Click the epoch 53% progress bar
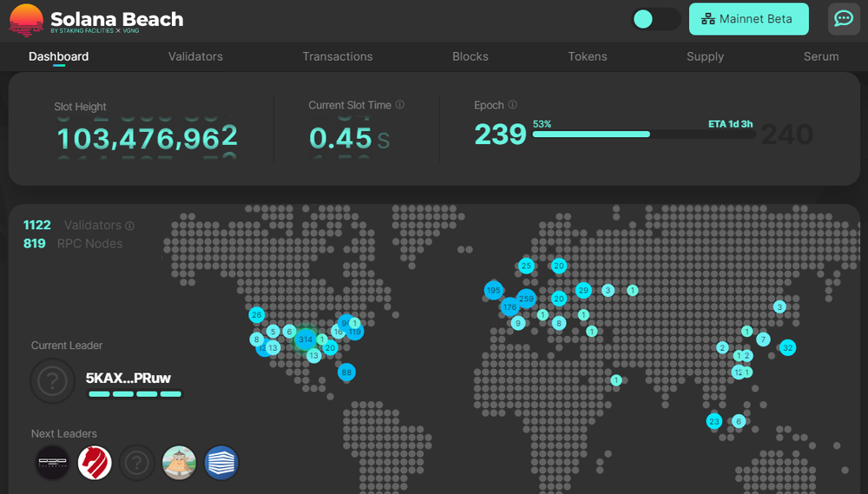The image size is (868, 494). point(643,134)
